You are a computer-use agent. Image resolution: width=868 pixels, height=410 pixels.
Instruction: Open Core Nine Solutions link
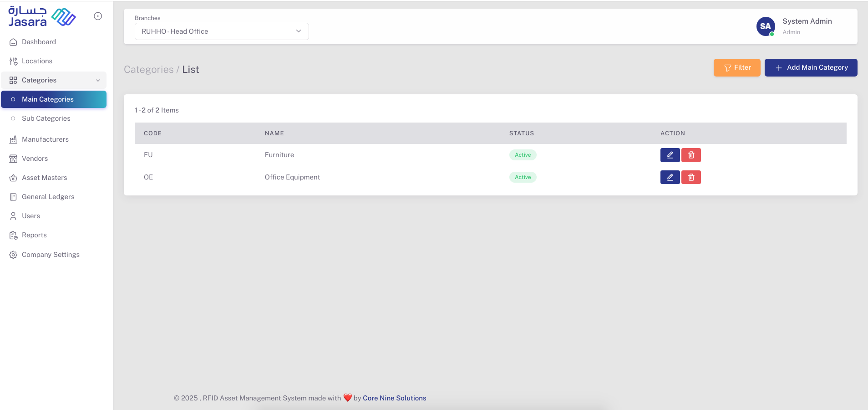[394, 398]
